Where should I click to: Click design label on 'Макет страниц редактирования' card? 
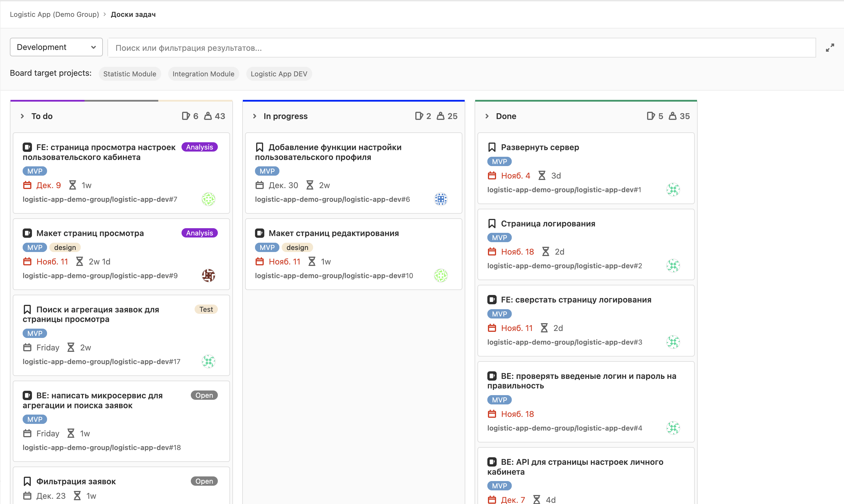[x=297, y=248]
